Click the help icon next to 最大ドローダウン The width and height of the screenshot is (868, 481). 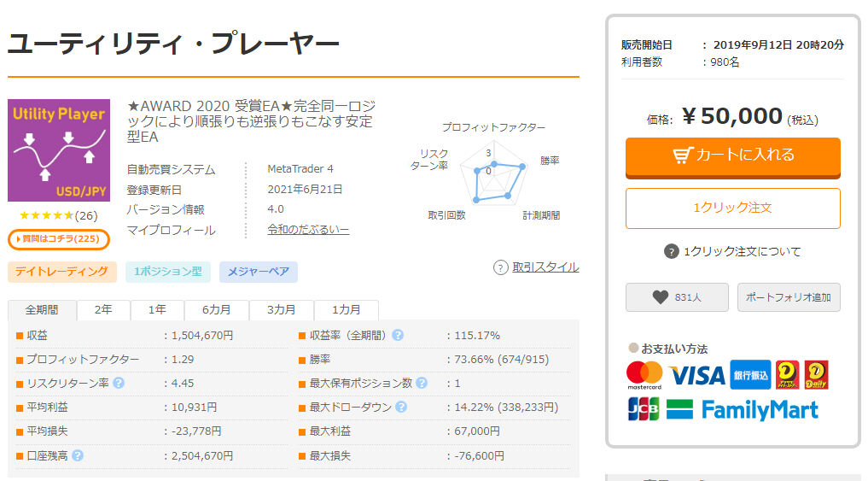[x=399, y=408]
